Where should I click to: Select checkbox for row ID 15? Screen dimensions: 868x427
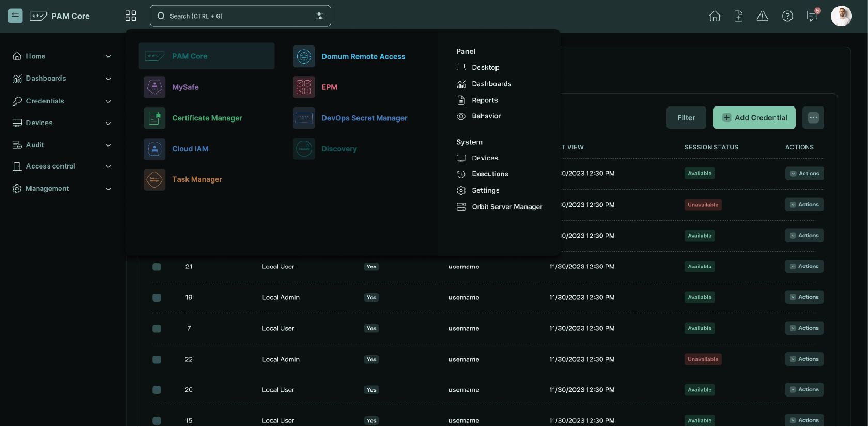pos(157,421)
